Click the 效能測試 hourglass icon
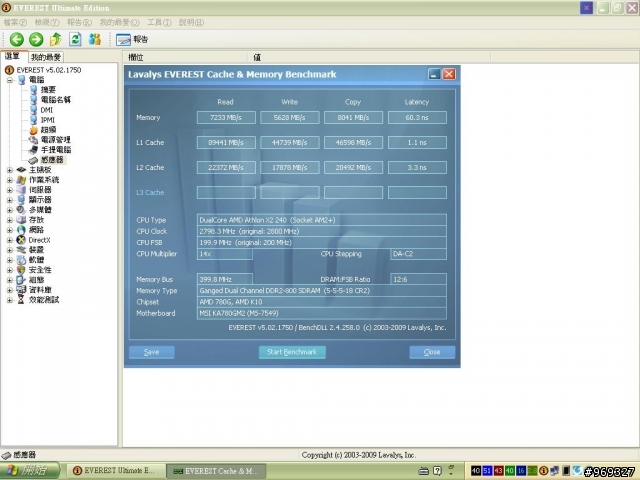The height and width of the screenshot is (480, 640). pyautogui.click(x=21, y=300)
